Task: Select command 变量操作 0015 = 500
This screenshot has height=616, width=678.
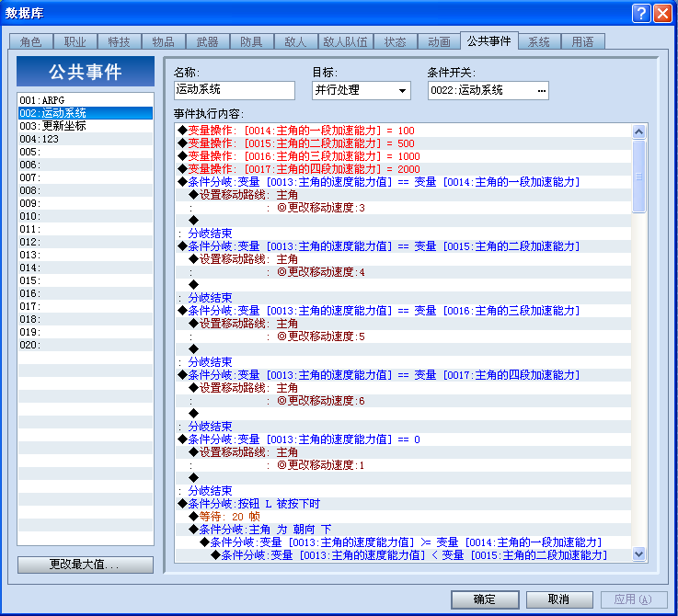Action: (x=403, y=143)
